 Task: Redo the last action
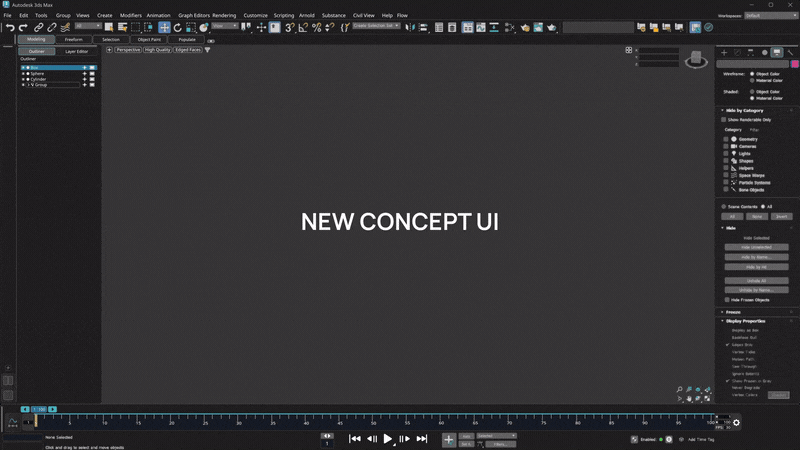pos(23,28)
